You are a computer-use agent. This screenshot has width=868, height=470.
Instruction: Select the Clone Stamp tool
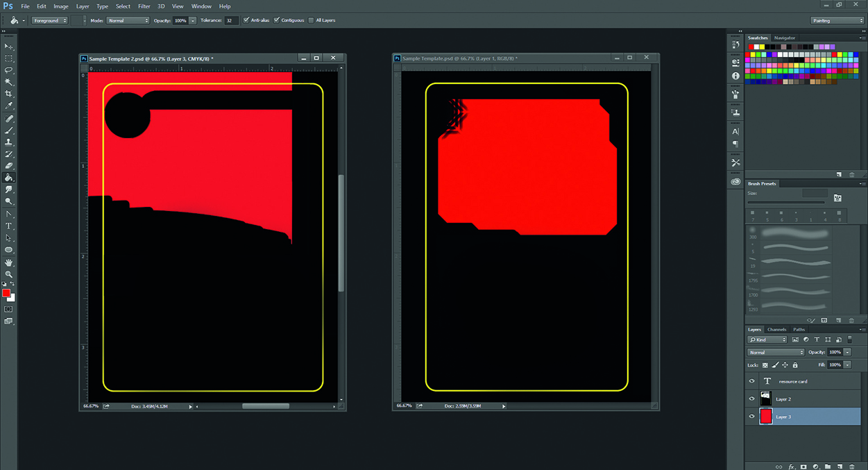[9, 142]
